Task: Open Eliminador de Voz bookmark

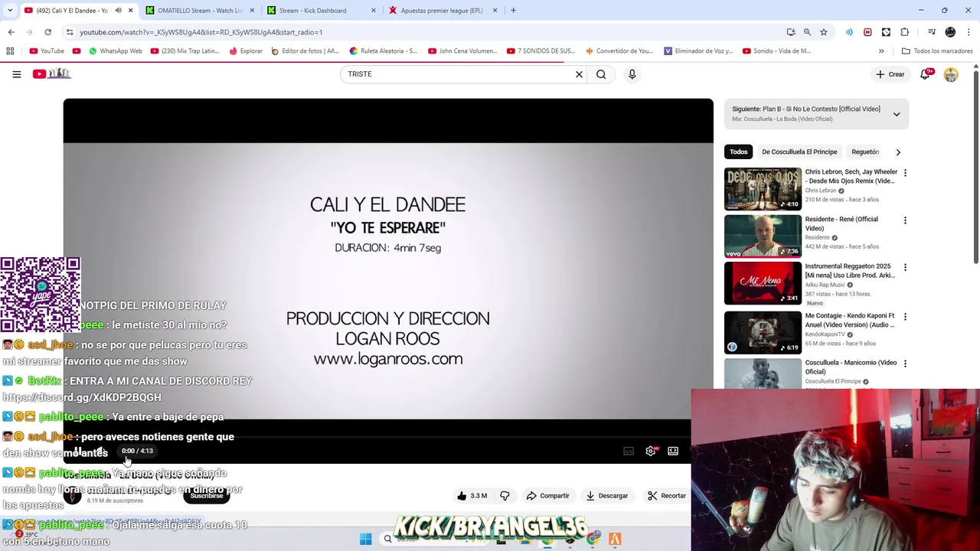Action: coord(698,51)
